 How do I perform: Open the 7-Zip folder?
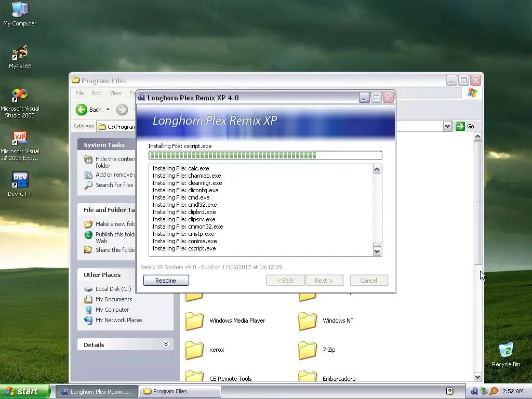[317, 350]
